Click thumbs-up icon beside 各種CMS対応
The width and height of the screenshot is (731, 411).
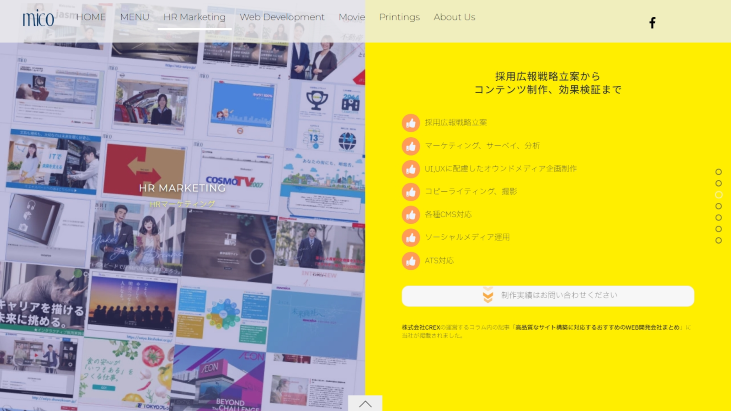tap(411, 215)
